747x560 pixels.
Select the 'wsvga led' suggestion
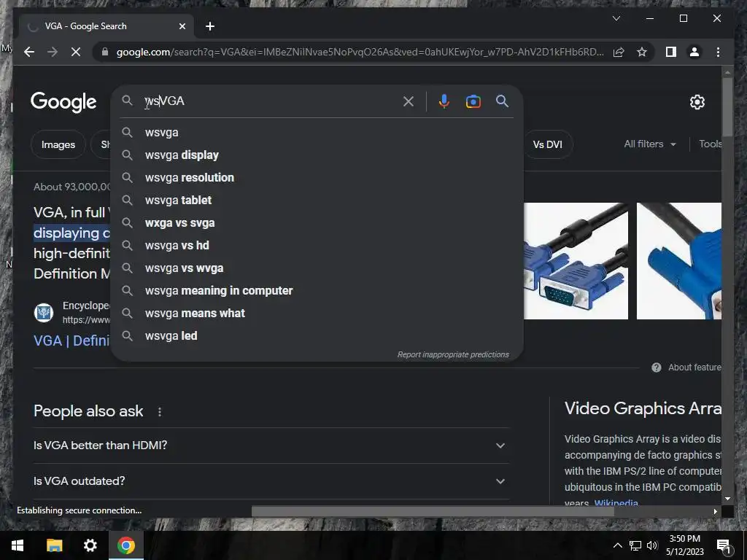[317, 335]
